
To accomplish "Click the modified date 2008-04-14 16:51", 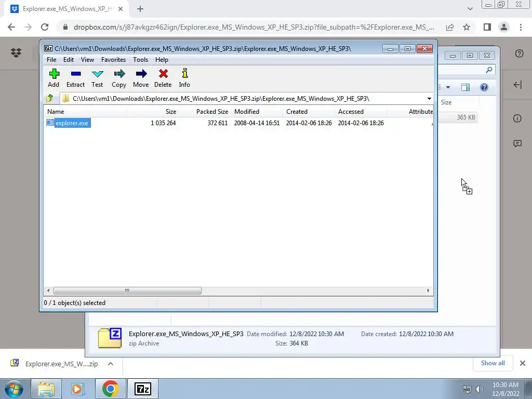I will (257, 123).
